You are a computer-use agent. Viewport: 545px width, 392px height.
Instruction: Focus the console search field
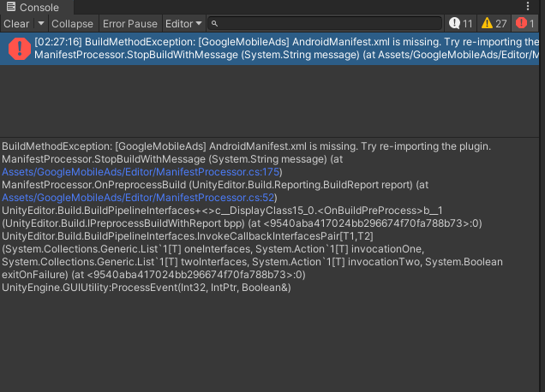(325, 24)
